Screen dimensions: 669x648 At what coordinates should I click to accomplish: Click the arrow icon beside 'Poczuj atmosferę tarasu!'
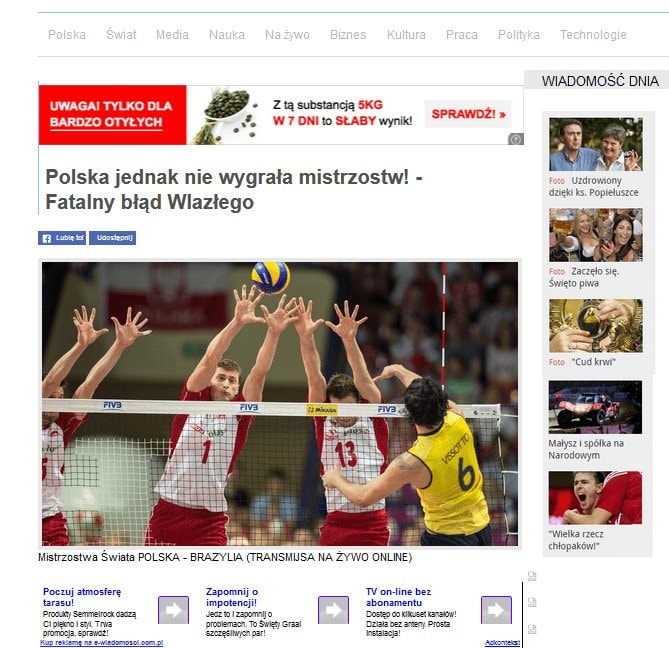coord(173,609)
